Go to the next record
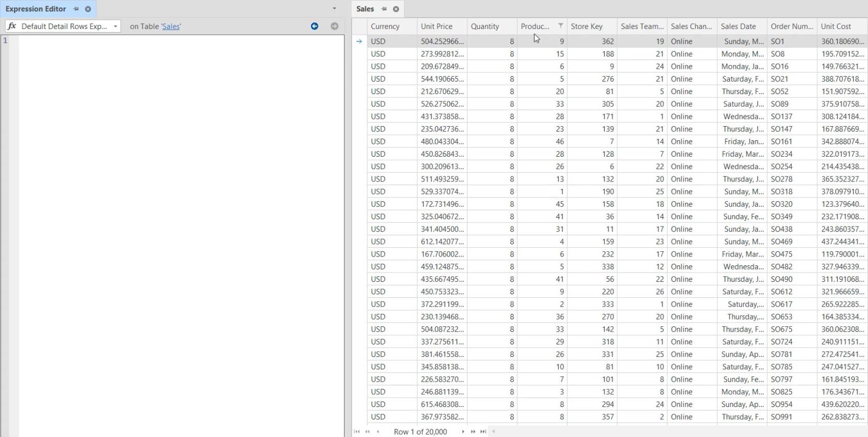Image resolution: width=868 pixels, height=437 pixels. 463,431
